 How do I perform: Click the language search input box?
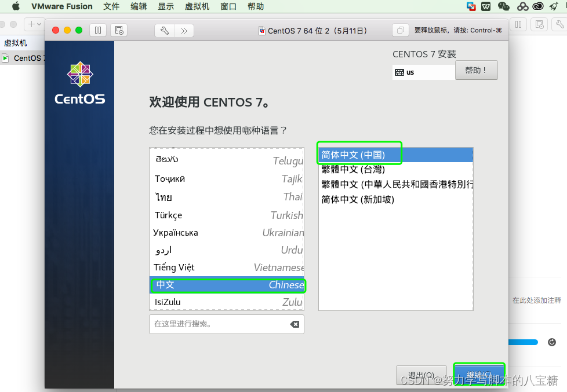tap(220, 324)
